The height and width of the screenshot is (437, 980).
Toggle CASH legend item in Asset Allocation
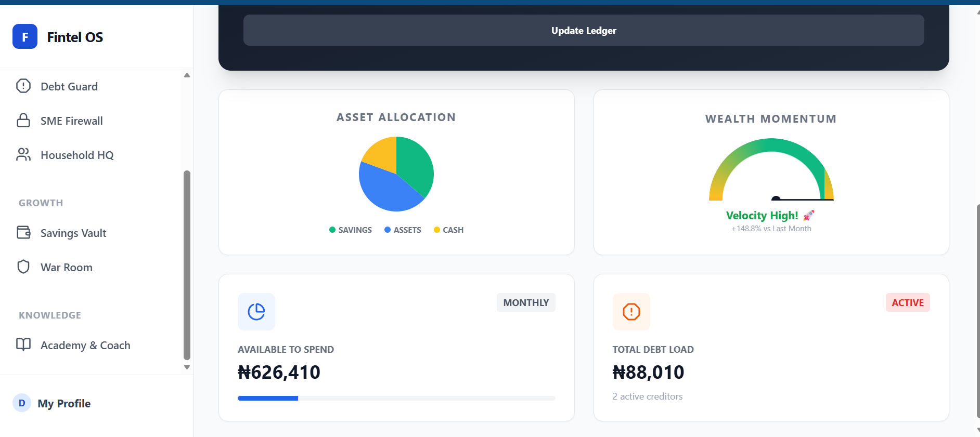(448, 230)
